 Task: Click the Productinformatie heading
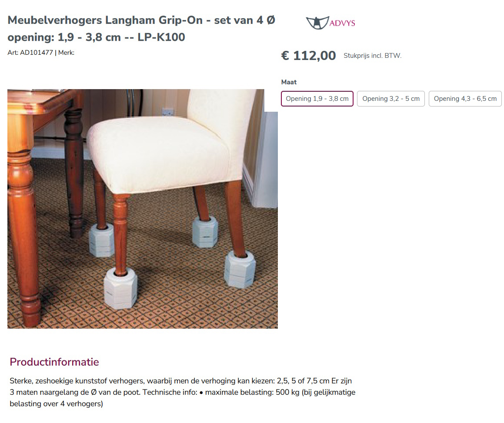pos(54,362)
